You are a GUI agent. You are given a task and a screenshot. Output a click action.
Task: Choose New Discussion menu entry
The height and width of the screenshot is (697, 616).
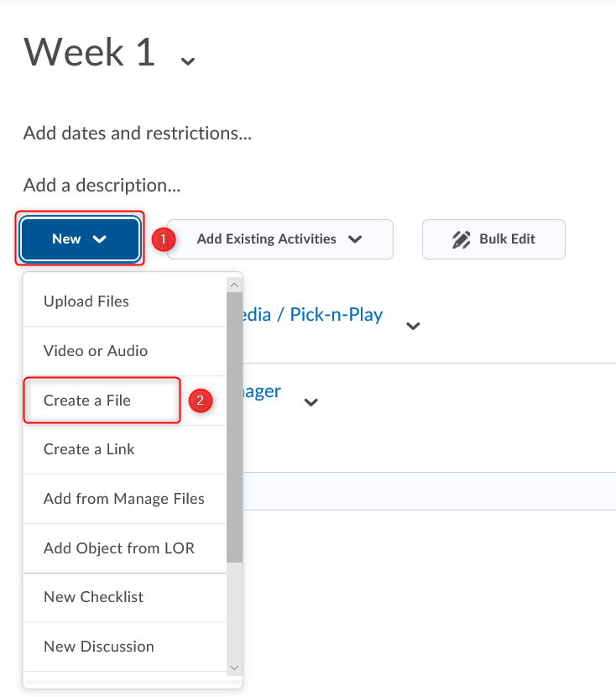(x=99, y=647)
